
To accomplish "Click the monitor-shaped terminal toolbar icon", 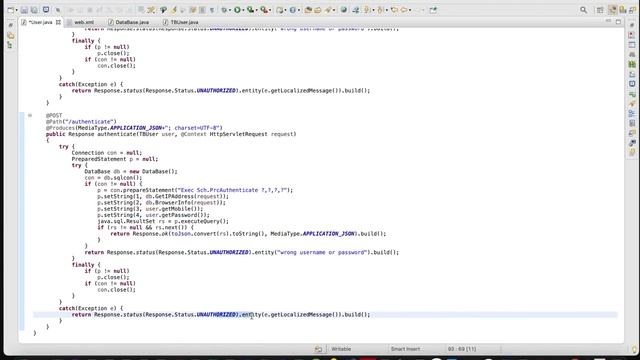I will (x=46, y=9).
